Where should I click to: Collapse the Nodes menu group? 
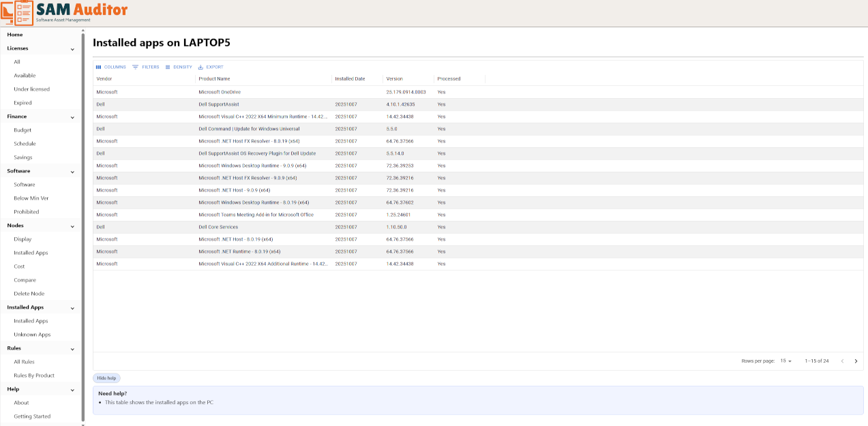(x=72, y=226)
